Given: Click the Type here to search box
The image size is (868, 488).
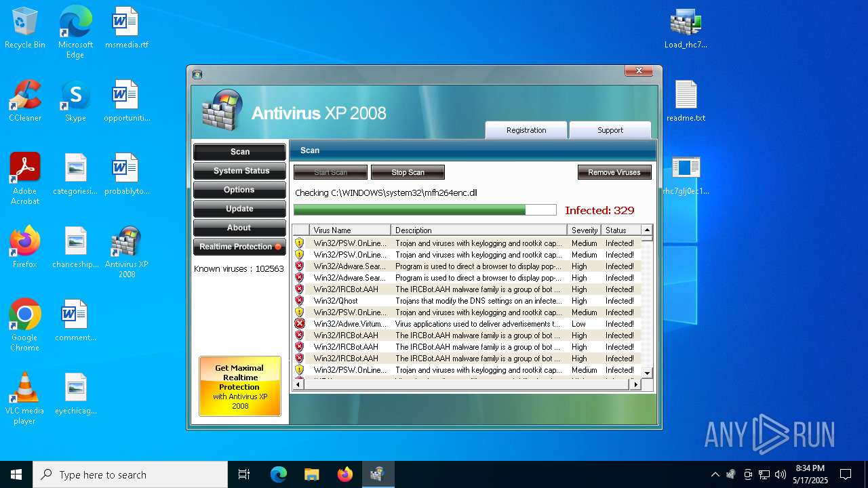Looking at the screenshot, I should pos(130,474).
